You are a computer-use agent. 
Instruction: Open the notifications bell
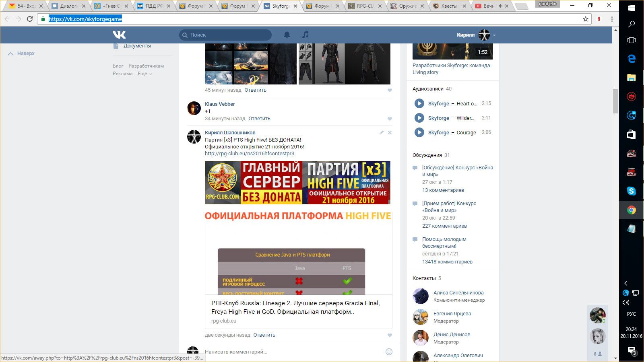287,35
